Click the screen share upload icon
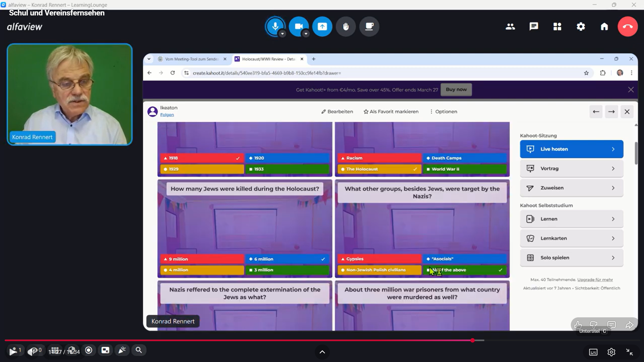The width and height of the screenshot is (644, 362). (322, 27)
